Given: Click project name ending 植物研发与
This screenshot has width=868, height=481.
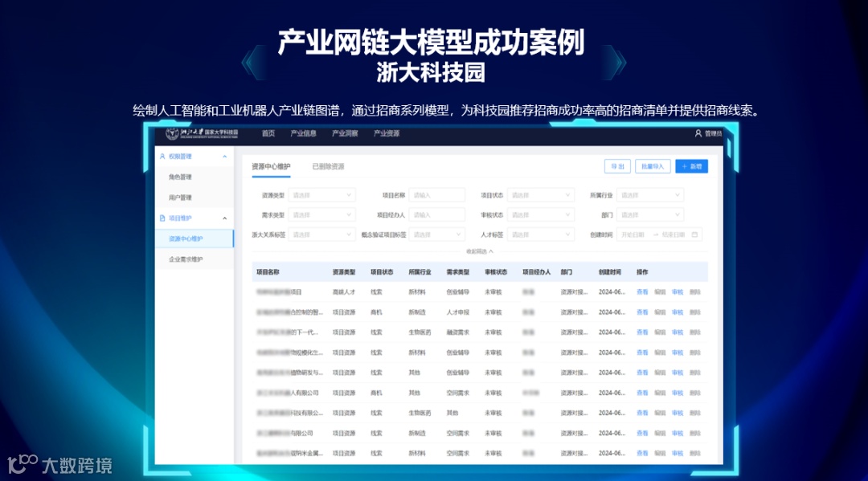Looking at the screenshot, I should tap(289, 373).
